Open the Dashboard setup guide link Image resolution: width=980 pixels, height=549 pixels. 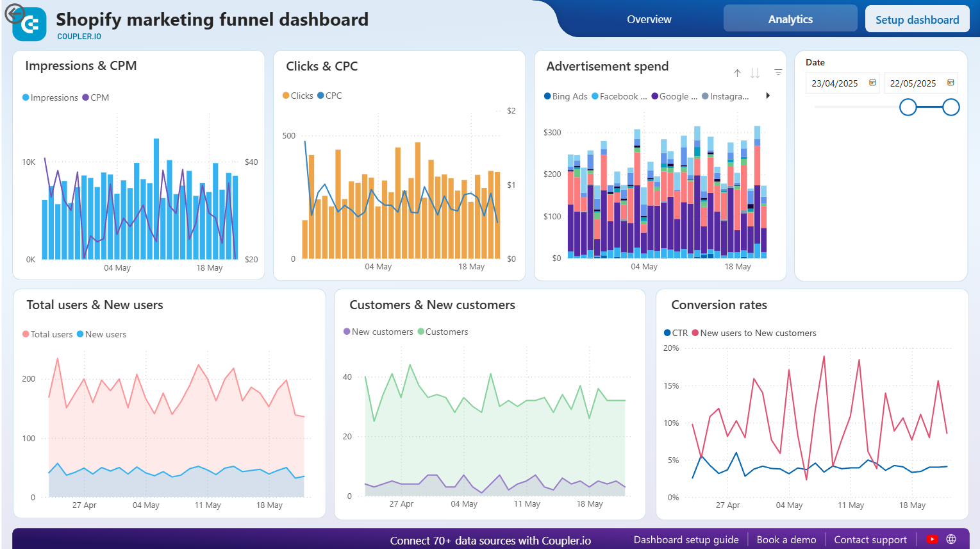(686, 539)
